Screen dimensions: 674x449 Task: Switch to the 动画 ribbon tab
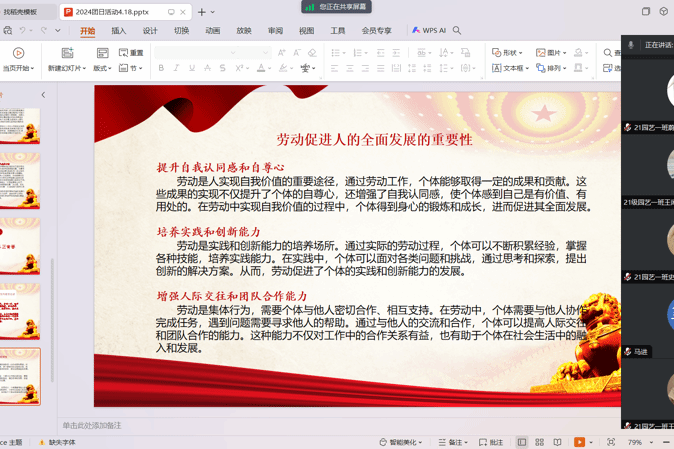click(213, 31)
